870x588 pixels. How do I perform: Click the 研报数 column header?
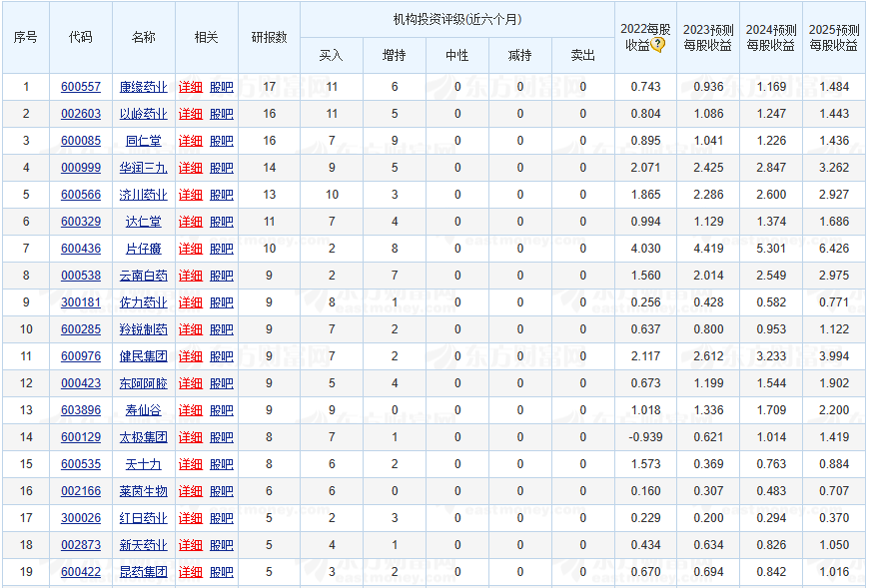tap(269, 37)
